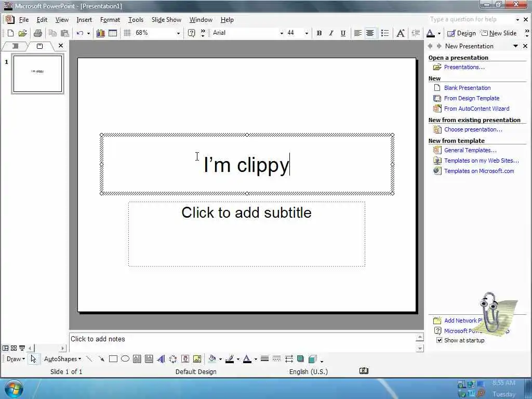Open the File menu

coord(24,20)
